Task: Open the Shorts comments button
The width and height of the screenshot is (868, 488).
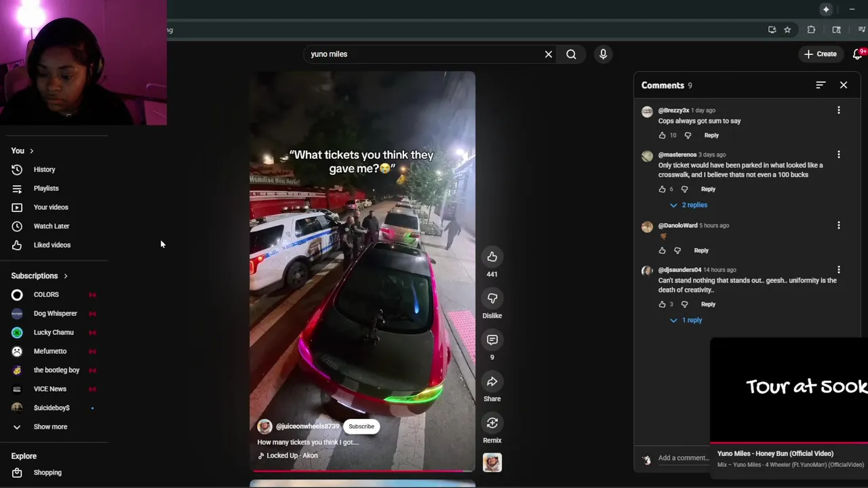Action: [492, 340]
